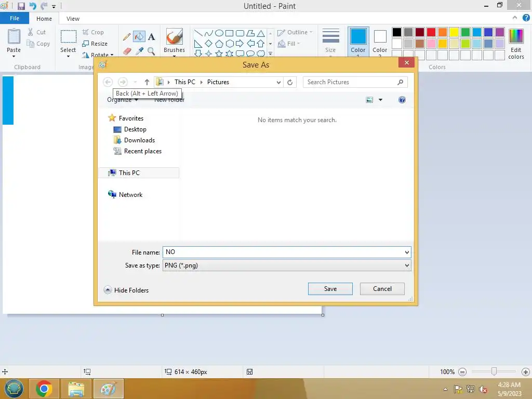The height and width of the screenshot is (399, 532).
Task: Expand the File name history dropdown arrow
Action: 407,252
